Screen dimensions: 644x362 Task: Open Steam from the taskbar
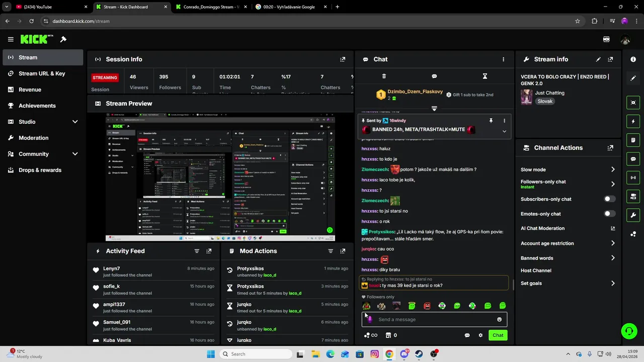point(419,354)
